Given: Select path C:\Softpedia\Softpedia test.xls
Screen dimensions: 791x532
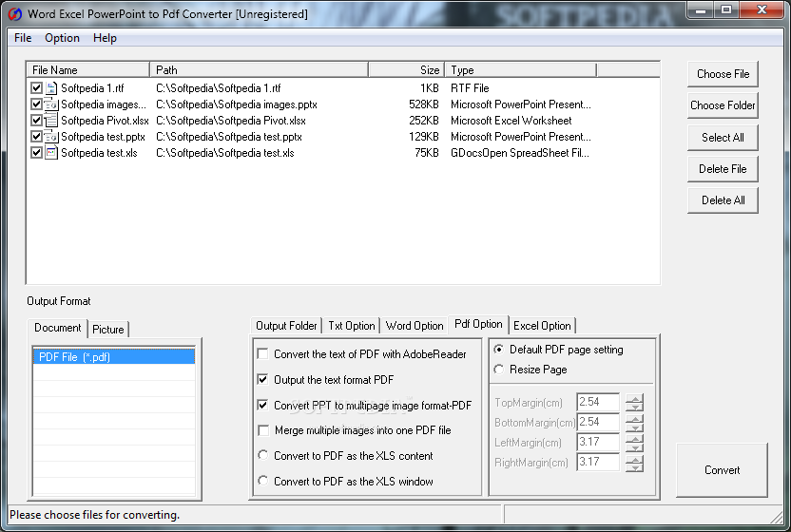Looking at the screenshot, I should click(224, 153).
